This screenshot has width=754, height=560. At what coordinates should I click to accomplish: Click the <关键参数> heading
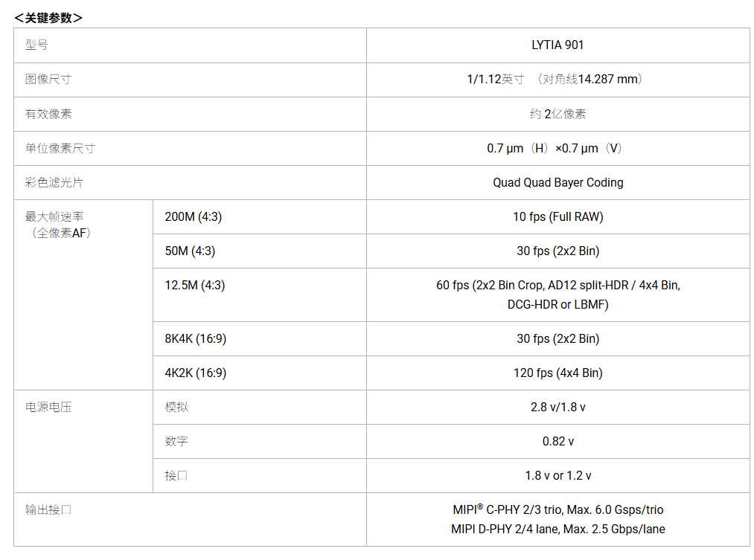point(48,18)
